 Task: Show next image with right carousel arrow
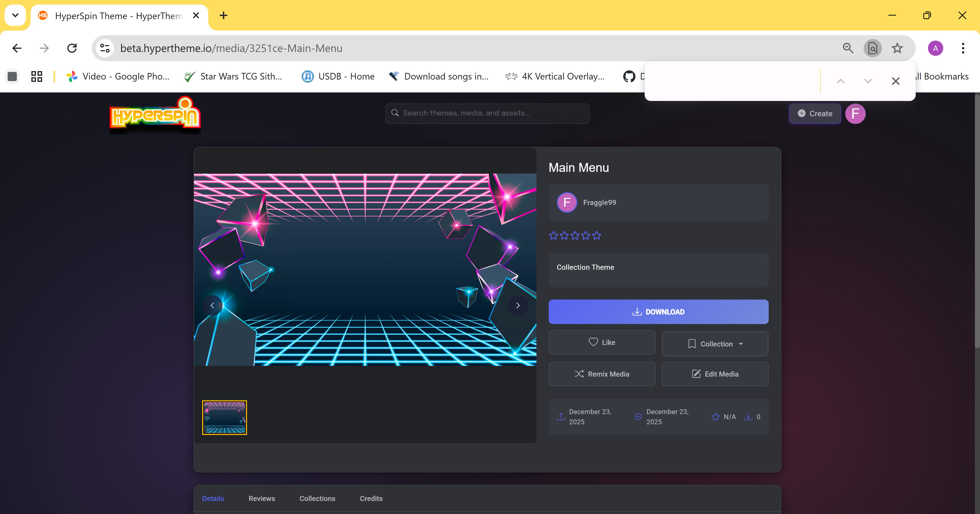517,305
